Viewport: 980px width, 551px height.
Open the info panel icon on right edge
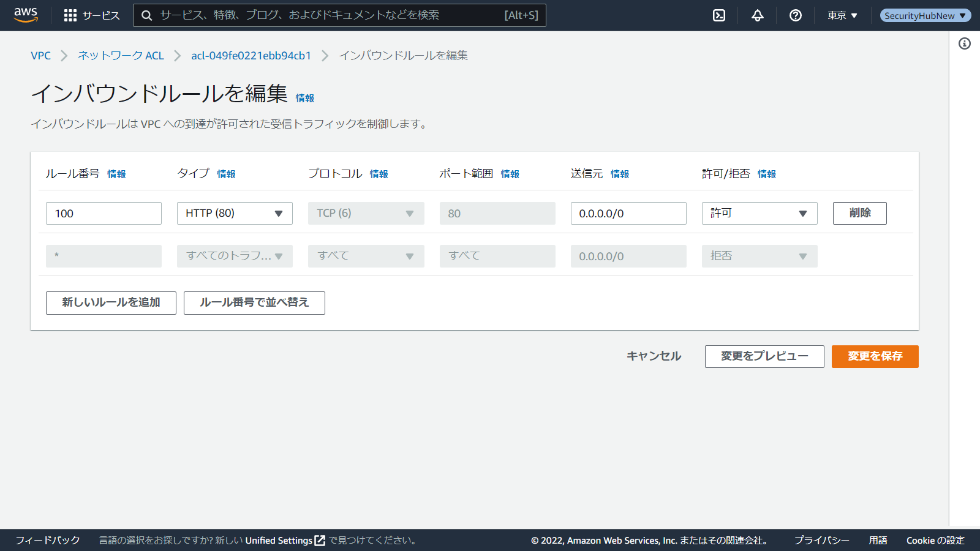pos(965,43)
